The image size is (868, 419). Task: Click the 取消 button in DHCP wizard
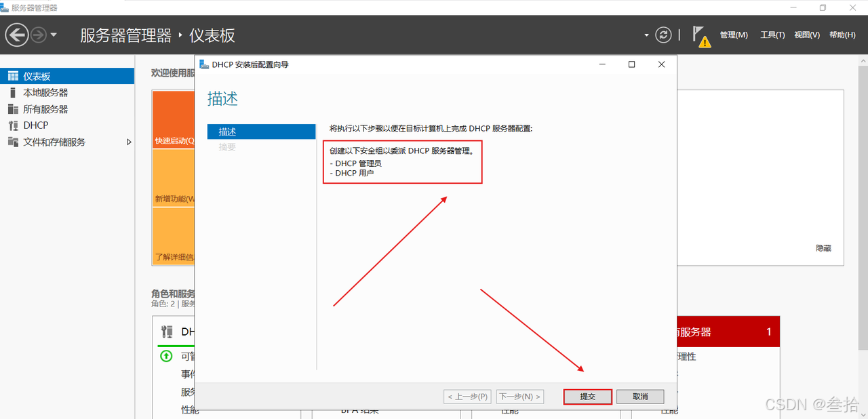[x=640, y=397]
